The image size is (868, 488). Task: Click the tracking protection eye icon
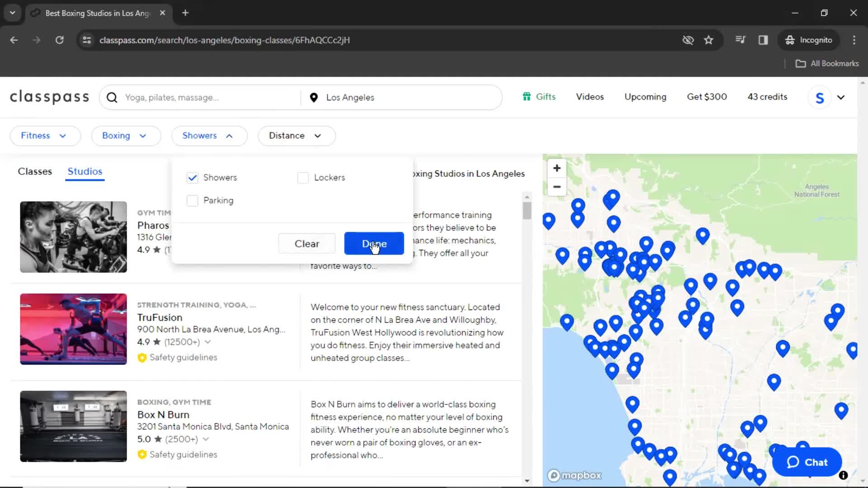click(688, 40)
